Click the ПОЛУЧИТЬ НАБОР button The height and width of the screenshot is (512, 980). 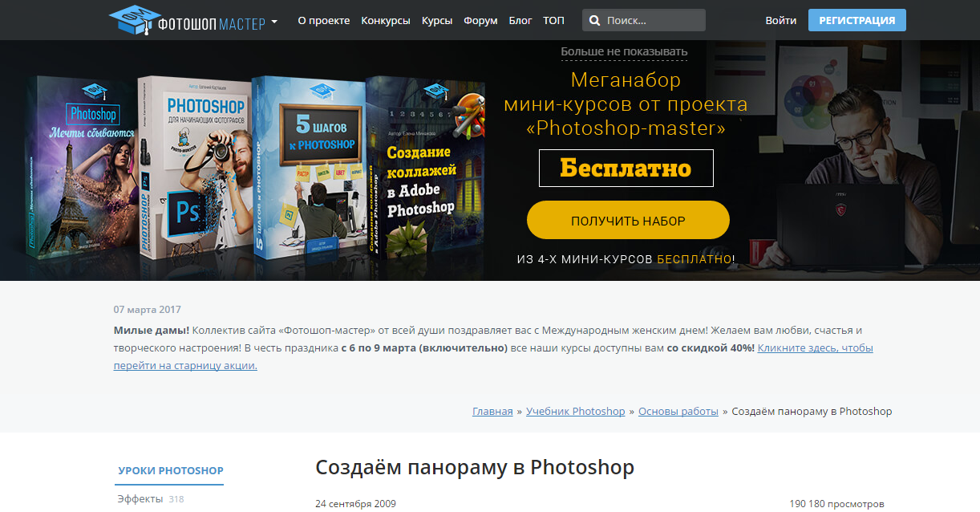628,221
